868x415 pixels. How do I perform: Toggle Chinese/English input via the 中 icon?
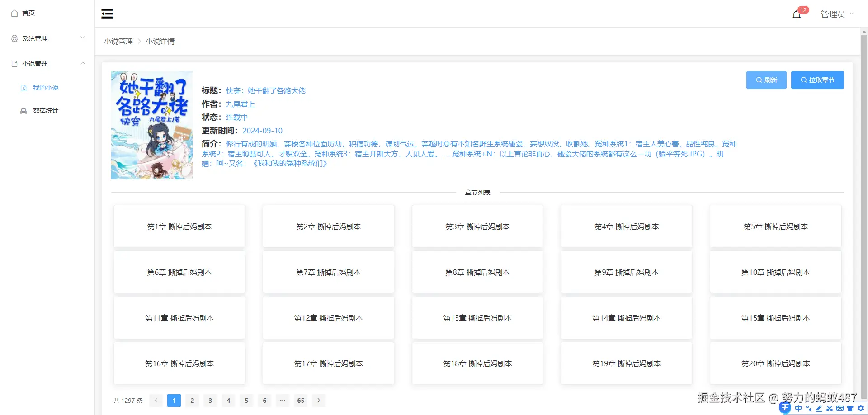(798, 408)
